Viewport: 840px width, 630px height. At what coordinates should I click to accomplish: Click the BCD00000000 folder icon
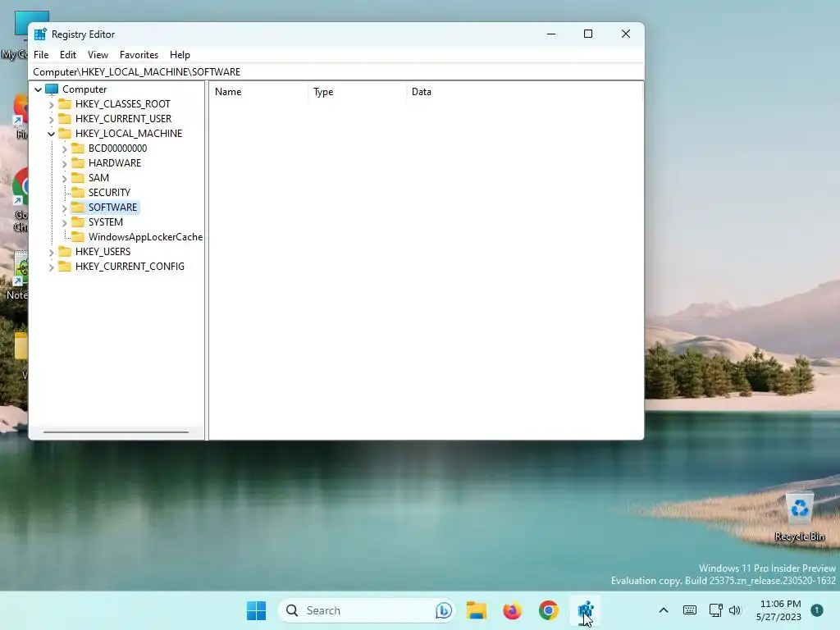point(78,148)
